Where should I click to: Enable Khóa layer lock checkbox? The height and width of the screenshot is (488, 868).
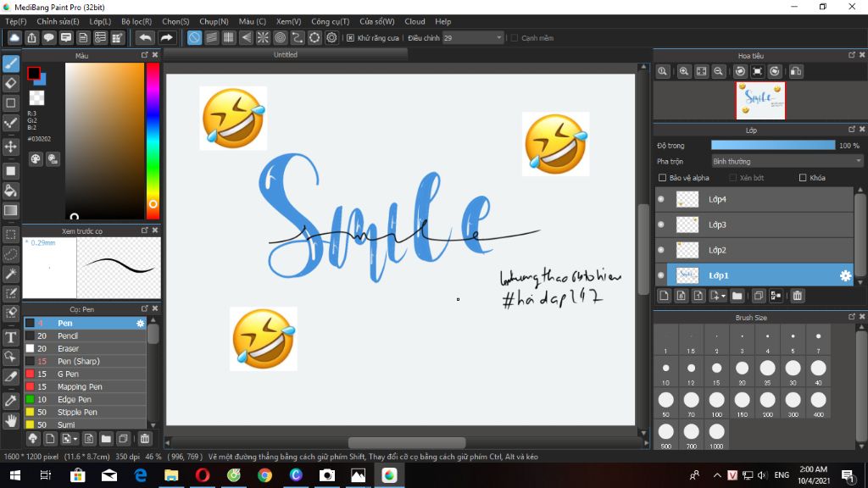803,178
